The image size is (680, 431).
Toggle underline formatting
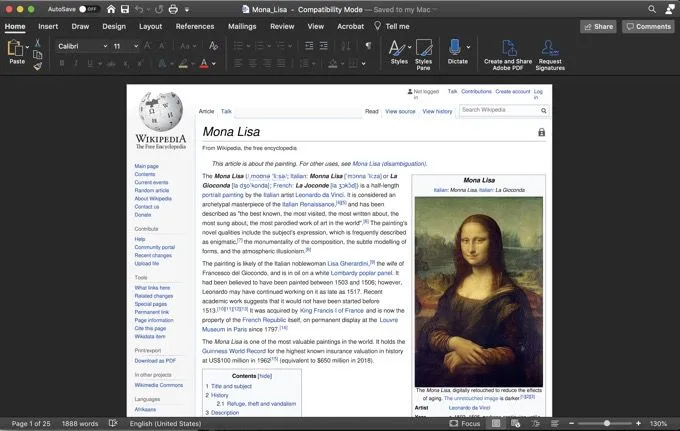[x=90, y=64]
